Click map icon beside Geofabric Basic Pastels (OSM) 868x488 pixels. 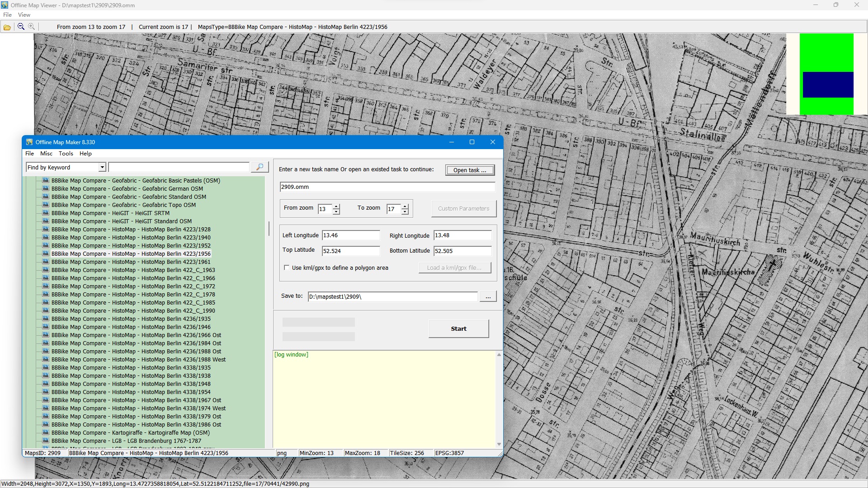point(46,180)
